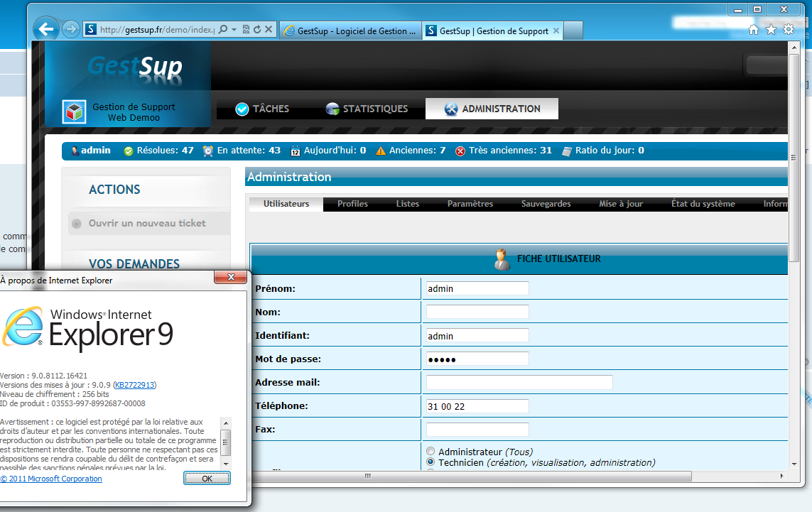Click the page scrollbar down arrow
Screen dimensions: 812x512
pos(794,464)
